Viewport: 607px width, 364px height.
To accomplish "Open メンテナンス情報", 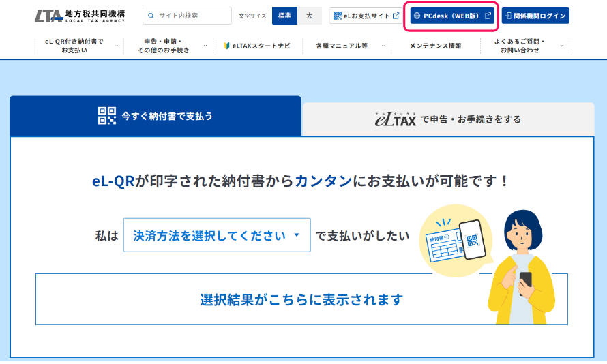I will 436,46.
